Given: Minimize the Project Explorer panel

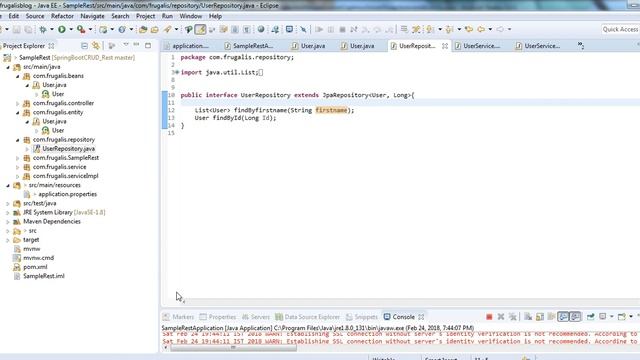Looking at the screenshot, I should [x=136, y=45].
